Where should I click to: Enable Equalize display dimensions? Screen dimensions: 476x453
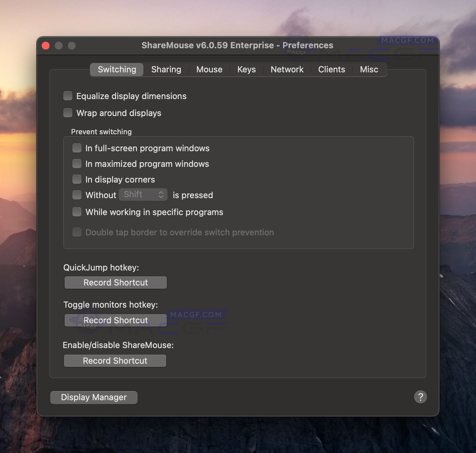67,96
